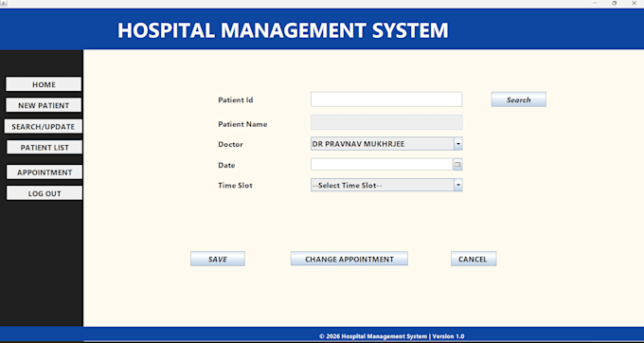The image size is (644, 343).
Task: Click the Search button
Action: tap(519, 99)
